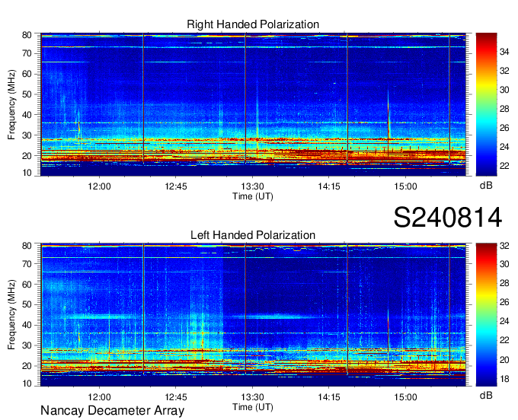Click 13:30 tick under Right Handed plot
Viewport: 518px width, 420px height.
pyautogui.click(x=252, y=186)
